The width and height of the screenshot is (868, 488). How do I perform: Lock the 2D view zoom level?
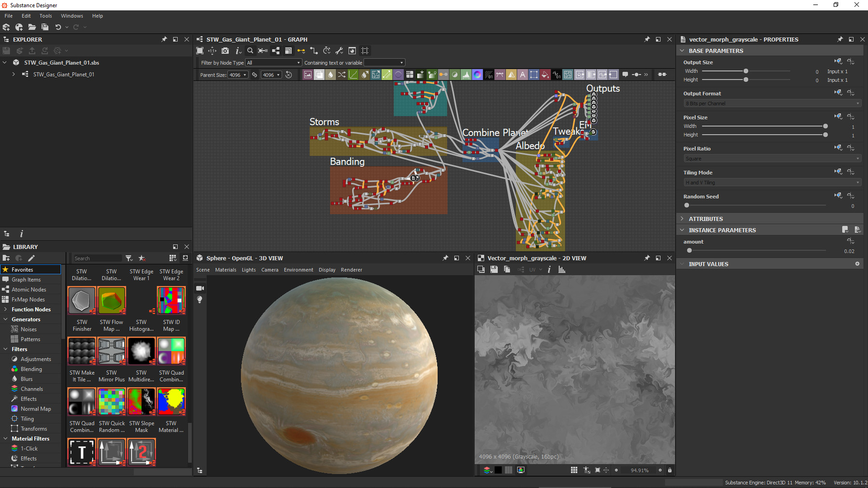click(669, 470)
